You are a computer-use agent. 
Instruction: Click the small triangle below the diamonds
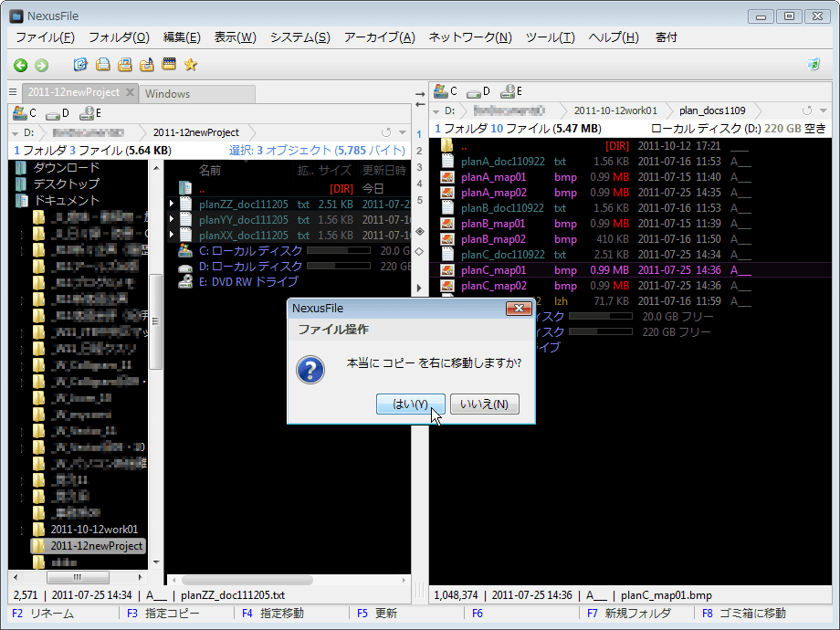[419, 288]
